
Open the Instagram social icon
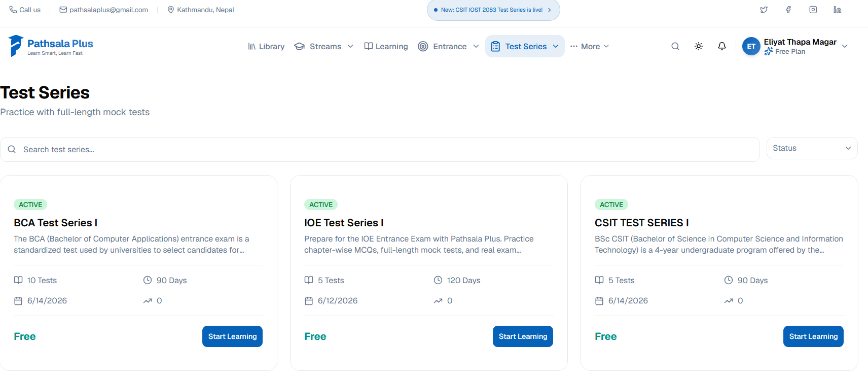click(x=813, y=10)
